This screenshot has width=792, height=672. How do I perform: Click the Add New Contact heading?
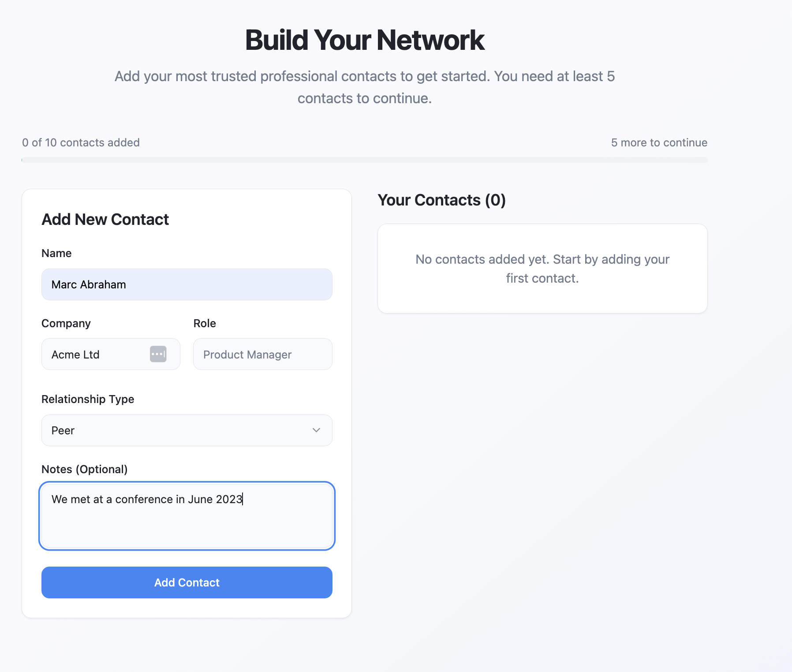pos(105,219)
